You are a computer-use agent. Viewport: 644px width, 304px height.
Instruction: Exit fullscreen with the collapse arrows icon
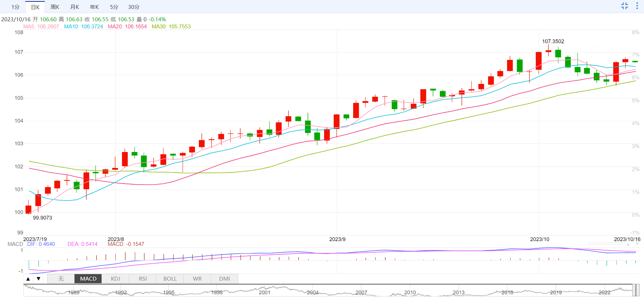[625, 6]
